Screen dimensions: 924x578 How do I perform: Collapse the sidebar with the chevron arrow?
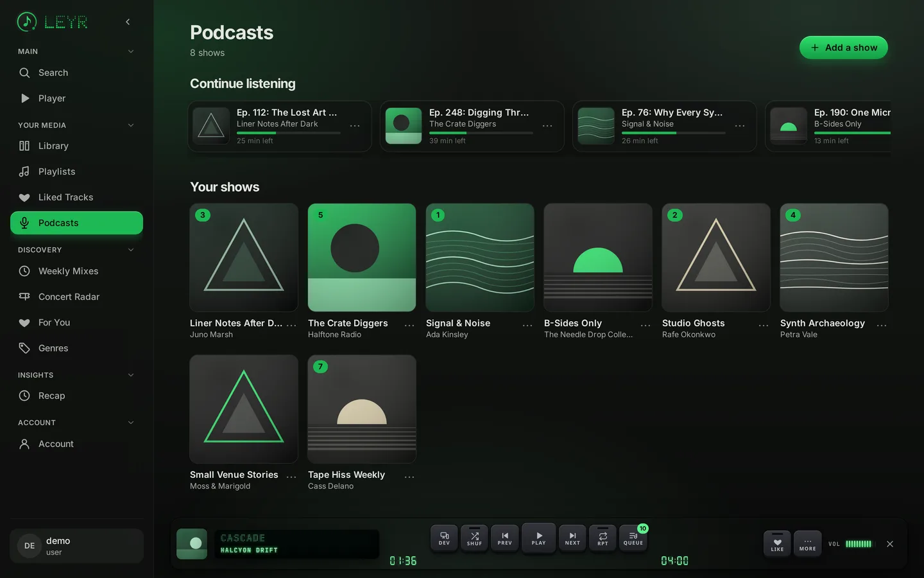(x=128, y=22)
